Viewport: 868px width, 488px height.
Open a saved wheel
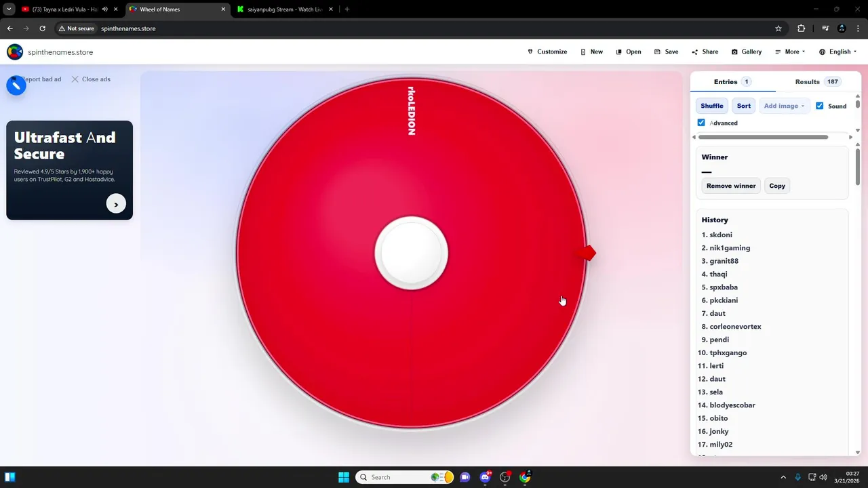[629, 52]
